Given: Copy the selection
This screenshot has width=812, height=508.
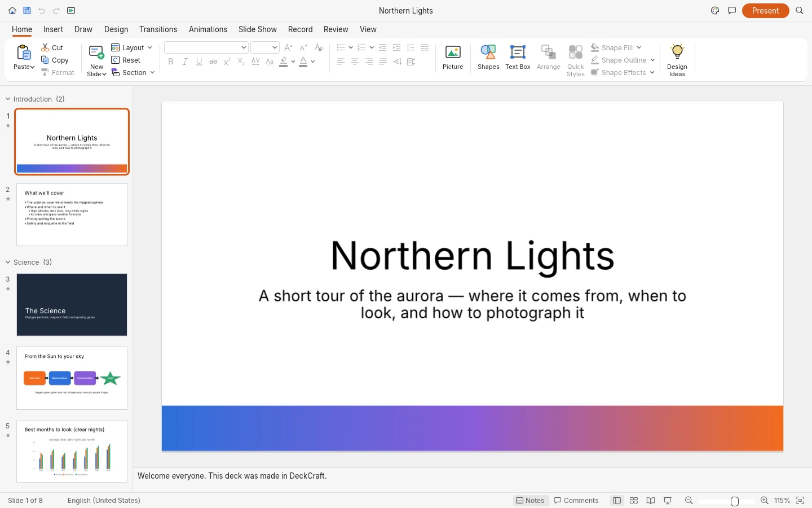Looking at the screenshot, I should [x=55, y=60].
